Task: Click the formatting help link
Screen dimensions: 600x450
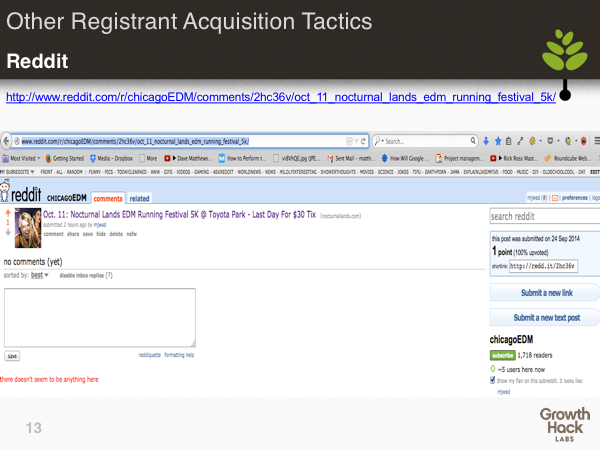Action: click(179, 355)
